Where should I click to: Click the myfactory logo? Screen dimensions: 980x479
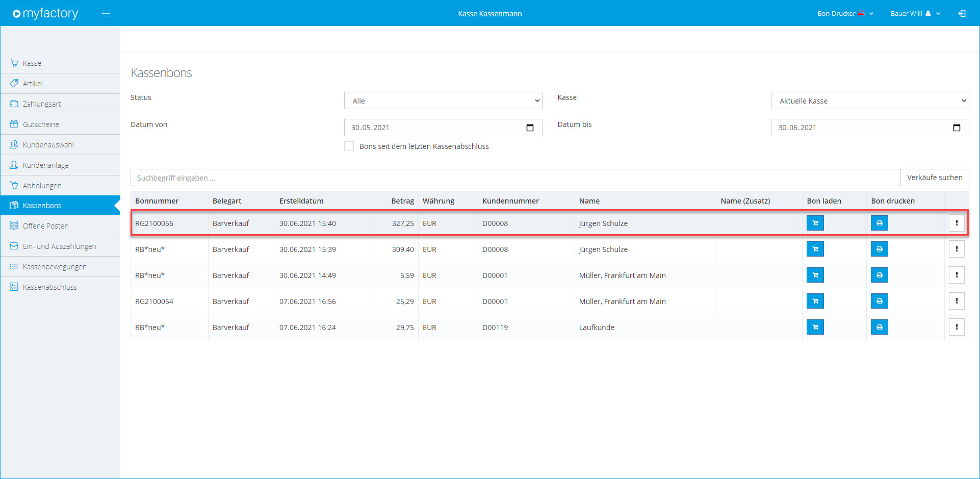45,13
